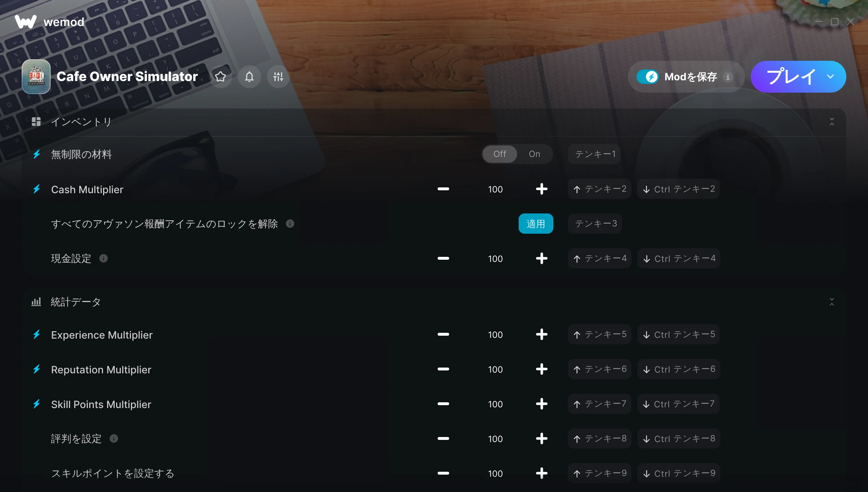Toggle the Modを保存 switch
868x492 pixels.
pyautogui.click(x=648, y=77)
